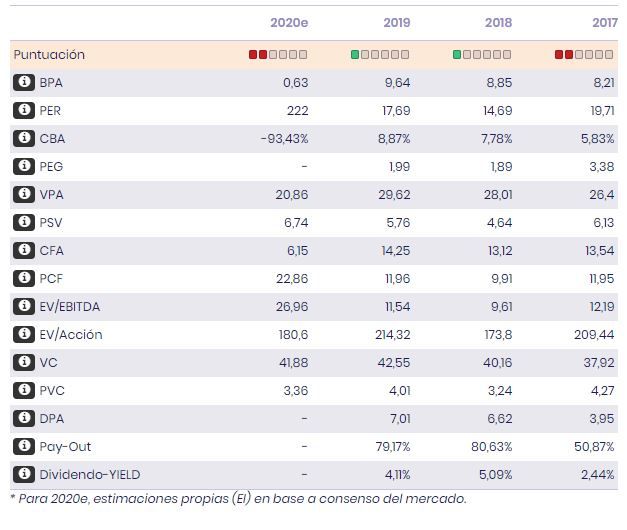This screenshot has width=627, height=530.
Task: Click the info icon beside BPA
Action: [x=23, y=83]
